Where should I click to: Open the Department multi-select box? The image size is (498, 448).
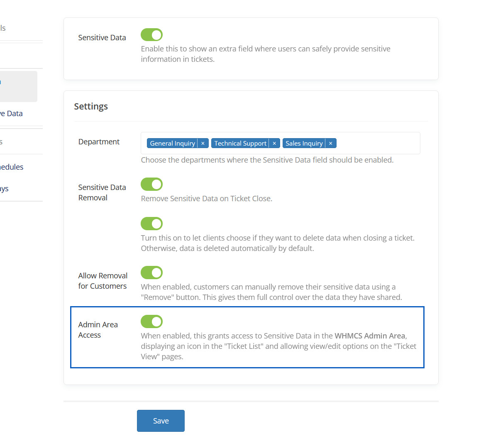pos(378,144)
